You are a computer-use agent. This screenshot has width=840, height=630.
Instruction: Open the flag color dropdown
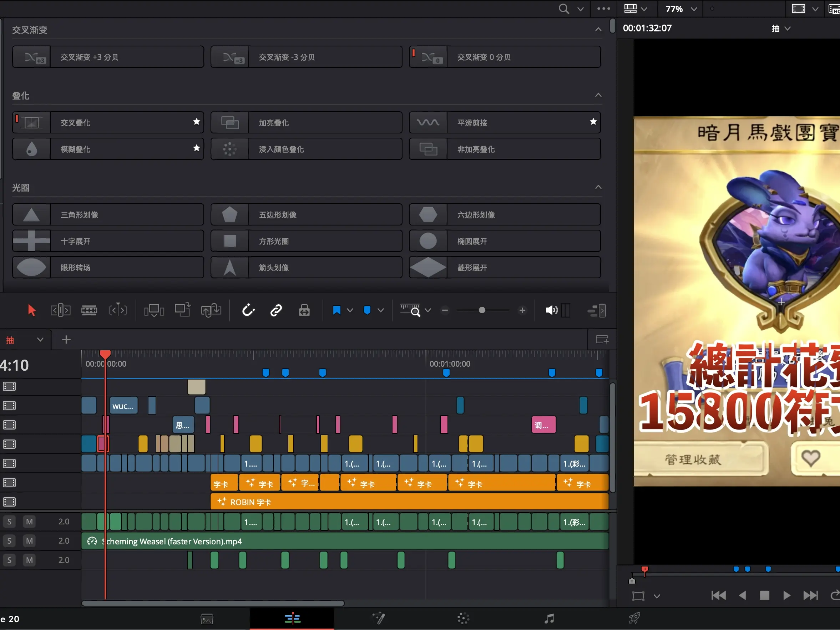[x=381, y=310]
